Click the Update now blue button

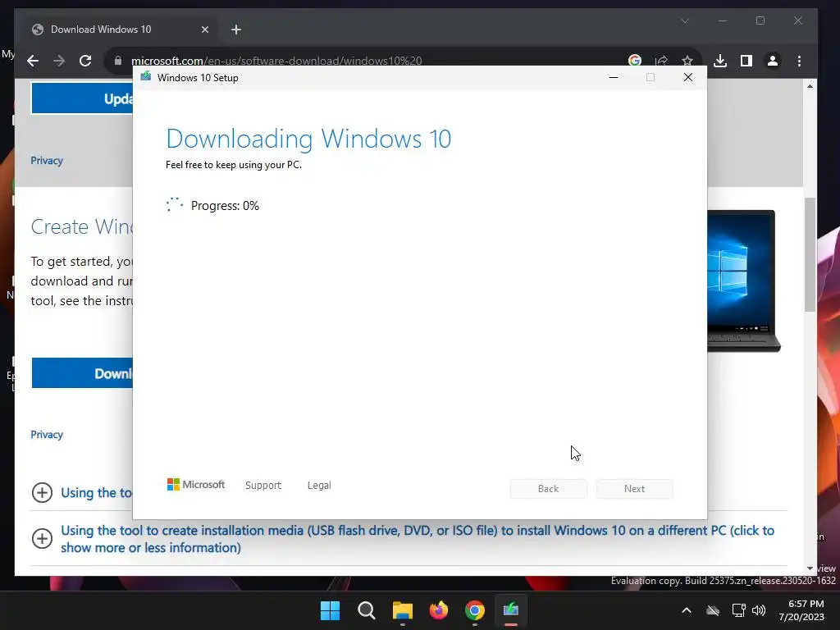click(82, 98)
